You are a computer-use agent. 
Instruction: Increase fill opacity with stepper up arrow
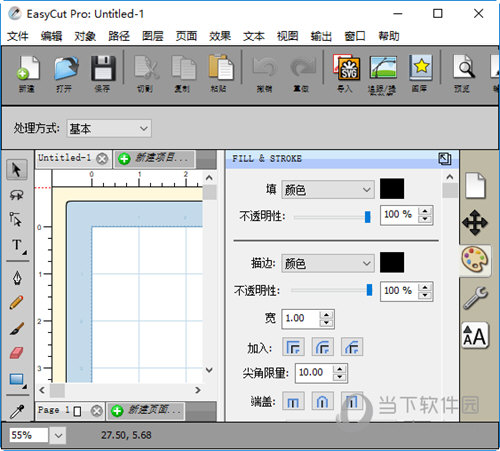tap(425, 211)
